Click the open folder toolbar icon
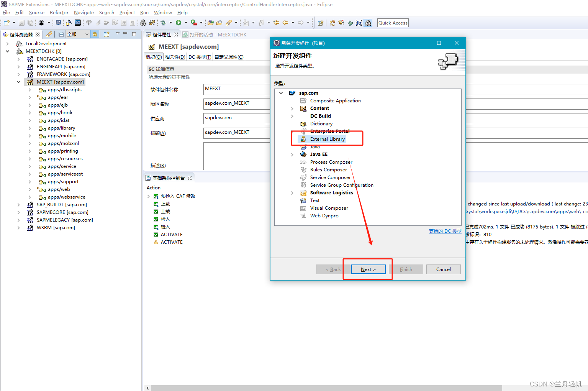The height and width of the screenshot is (391, 588). click(219, 23)
